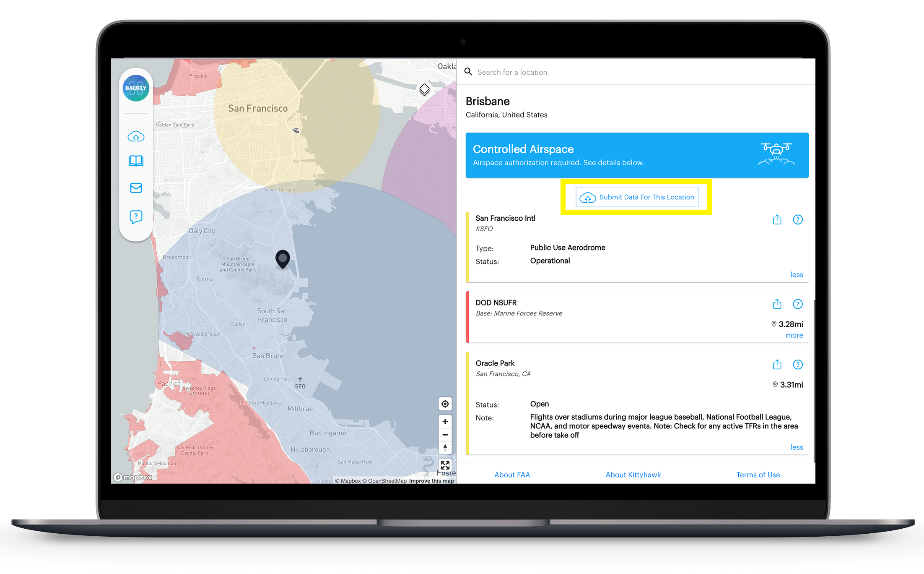Screen dimensions: 924x574
Task: Open help for Oracle Park advisory
Action: [x=798, y=364]
